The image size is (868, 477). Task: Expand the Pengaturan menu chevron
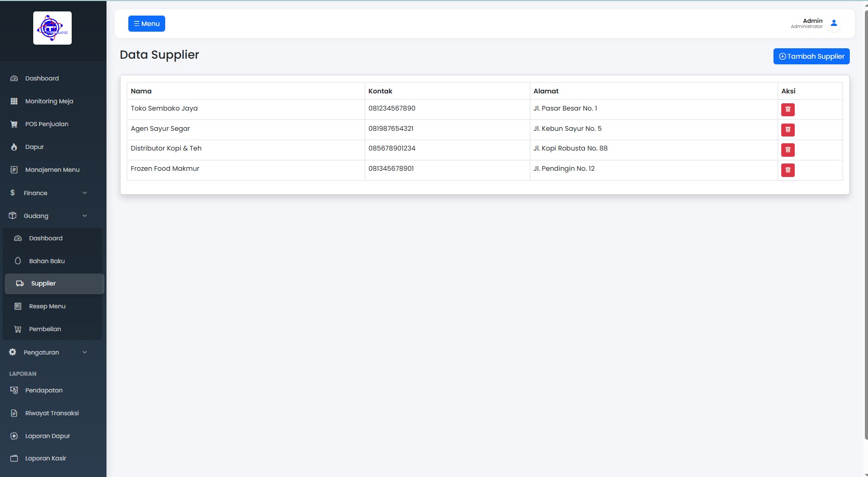pos(85,352)
